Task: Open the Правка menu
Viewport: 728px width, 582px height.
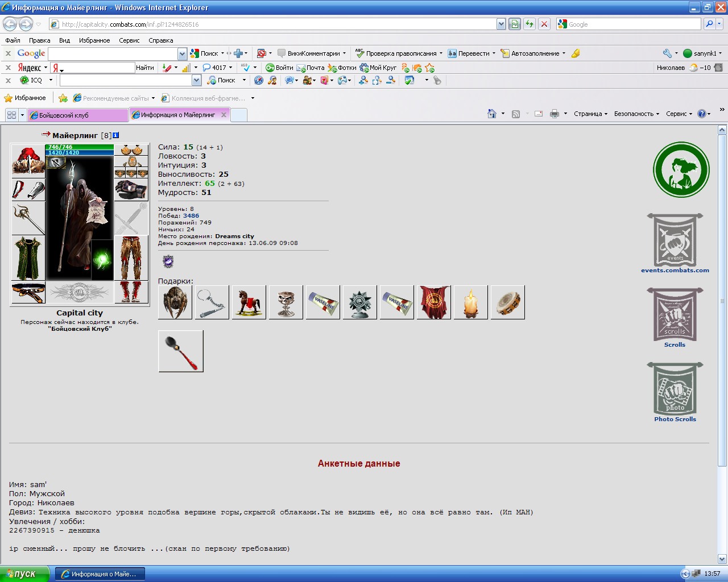Action: pyautogui.click(x=40, y=40)
